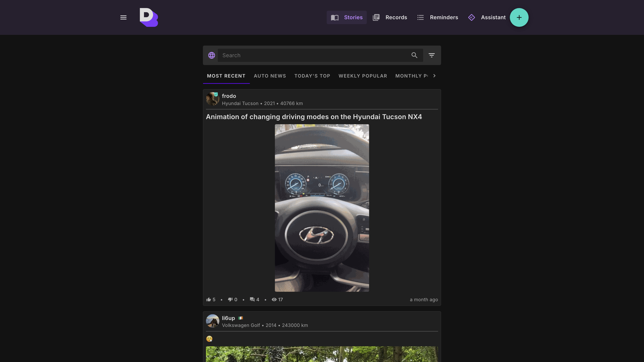This screenshot has height=362, width=644.
Task: Open the Reminders list icon
Action: coord(420,17)
